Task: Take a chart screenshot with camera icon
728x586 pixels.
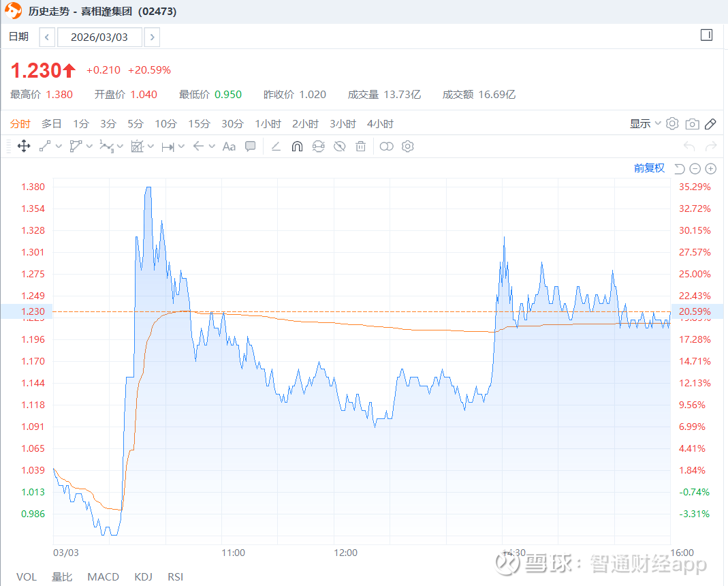Action: 692,124
